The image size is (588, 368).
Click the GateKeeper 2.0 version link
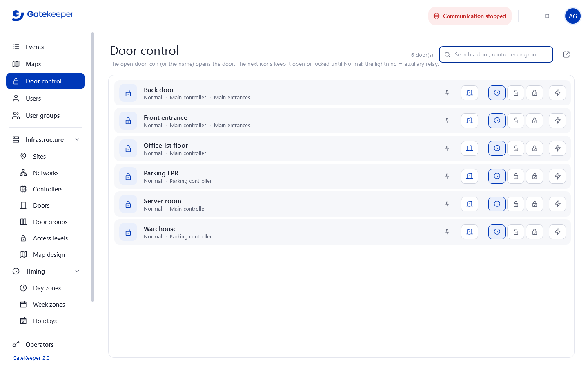(x=31, y=358)
